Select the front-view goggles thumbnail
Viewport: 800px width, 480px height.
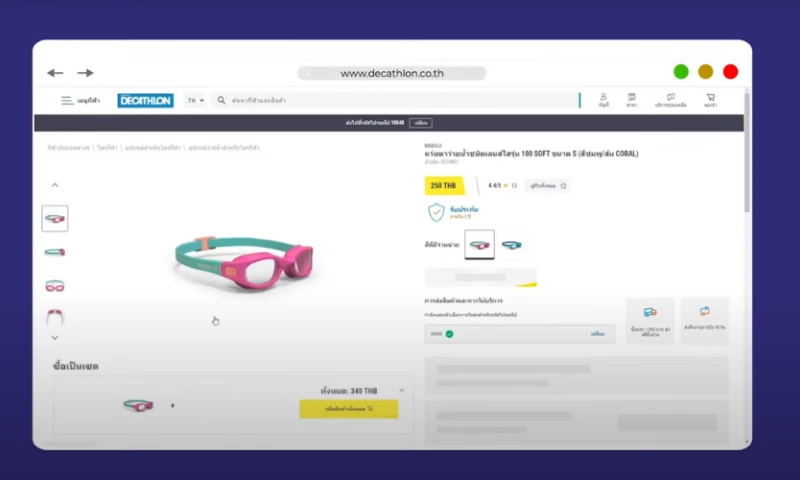[x=55, y=286]
